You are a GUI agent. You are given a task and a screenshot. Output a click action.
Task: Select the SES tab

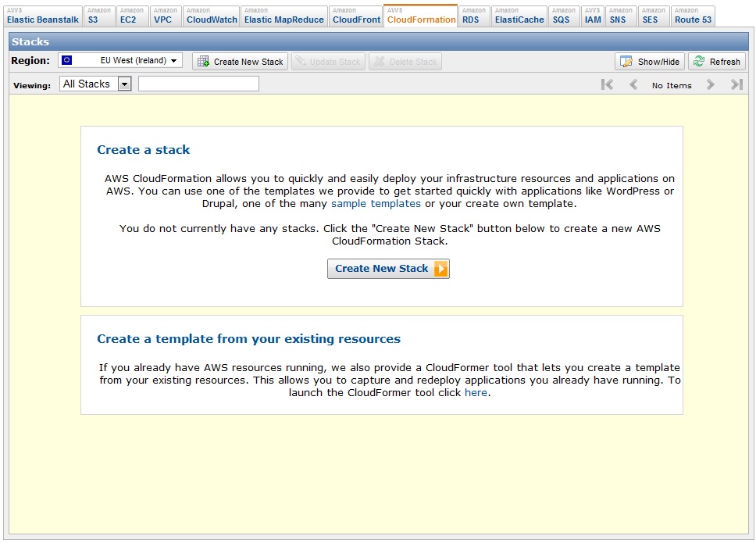coord(654,16)
